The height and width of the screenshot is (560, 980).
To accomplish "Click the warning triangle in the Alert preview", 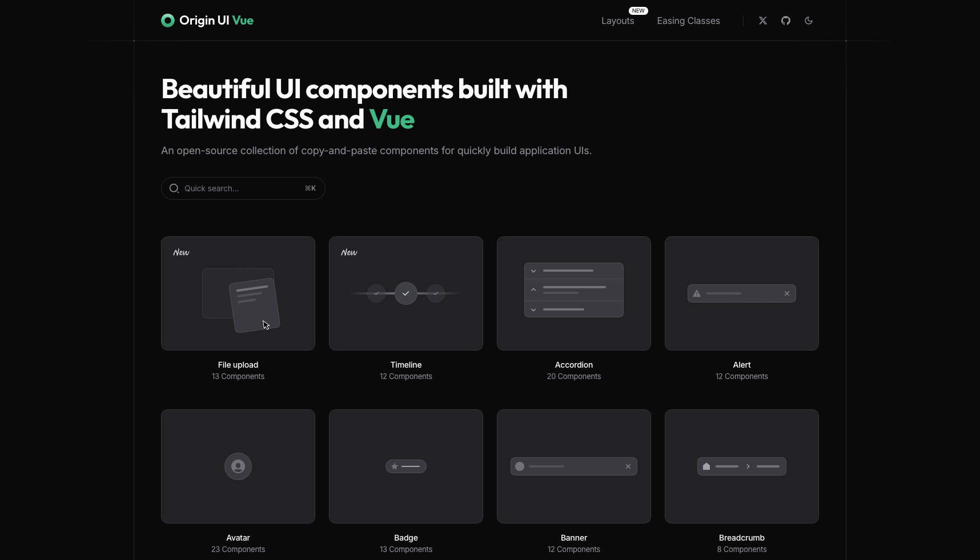I will [696, 293].
